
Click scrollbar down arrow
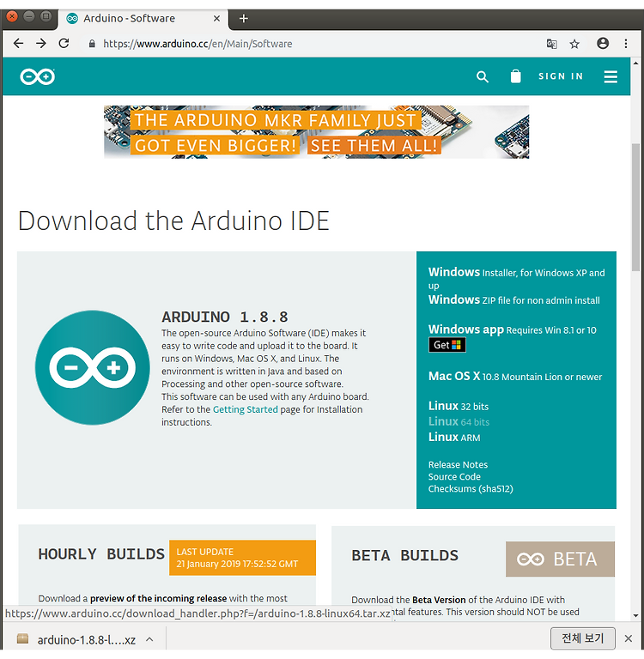coord(636,615)
